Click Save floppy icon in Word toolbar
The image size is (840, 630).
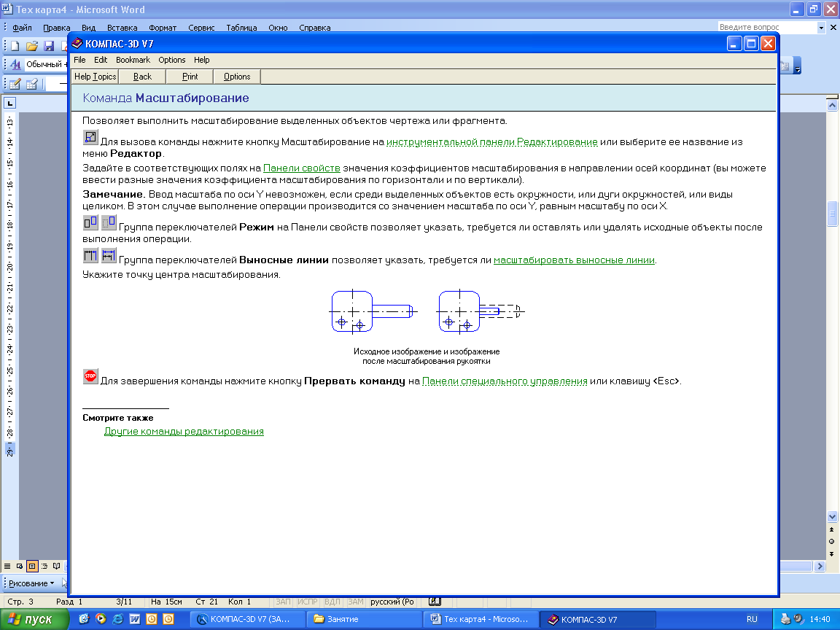pos(49,47)
